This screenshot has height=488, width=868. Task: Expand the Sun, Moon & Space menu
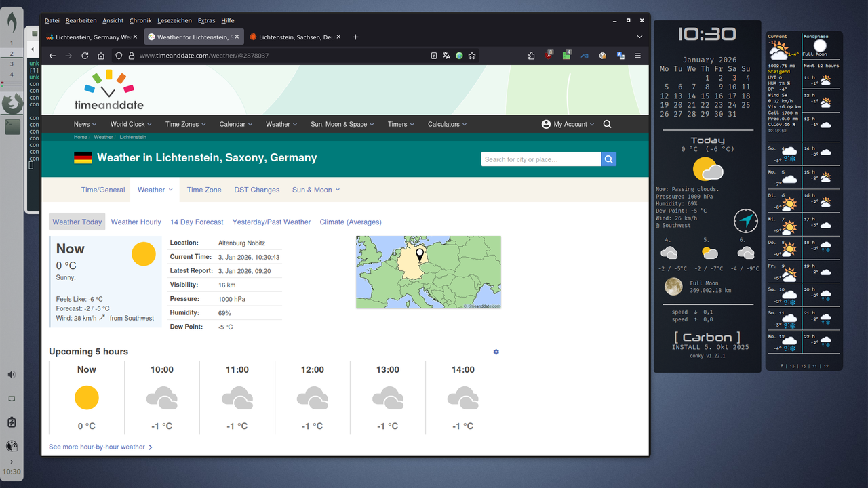tap(342, 124)
